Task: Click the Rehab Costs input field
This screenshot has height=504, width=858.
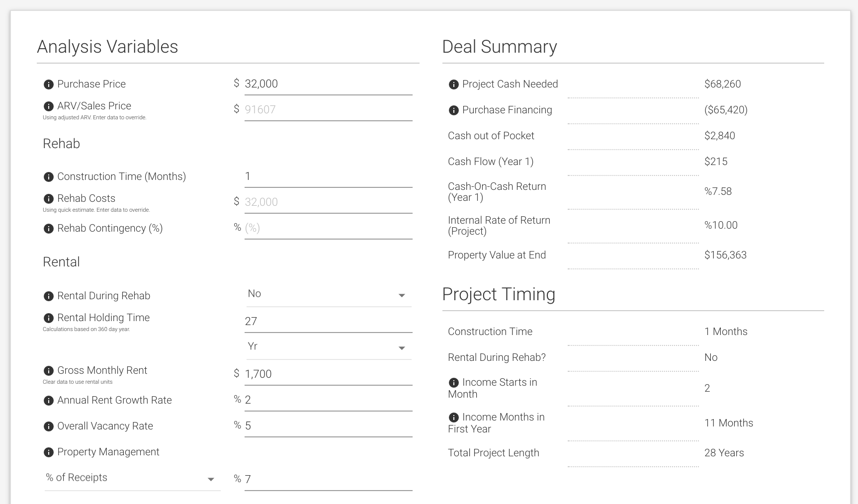Action: [x=328, y=202]
